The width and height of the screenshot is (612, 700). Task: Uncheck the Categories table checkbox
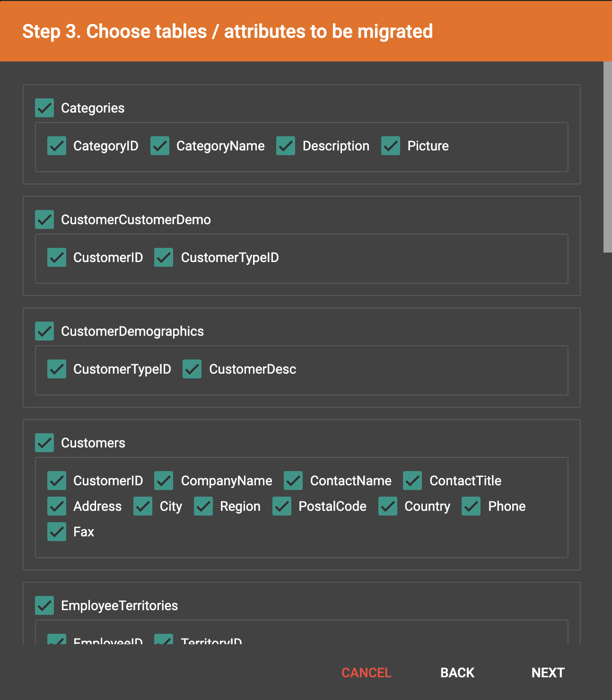44,108
